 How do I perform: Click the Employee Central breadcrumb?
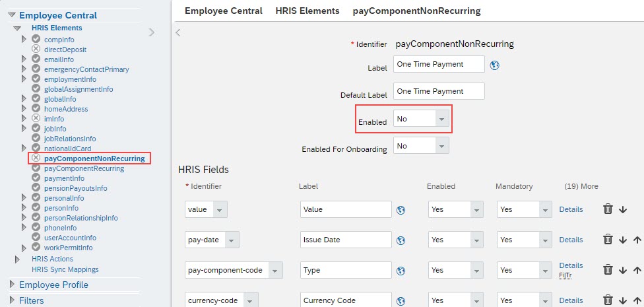[x=224, y=11]
